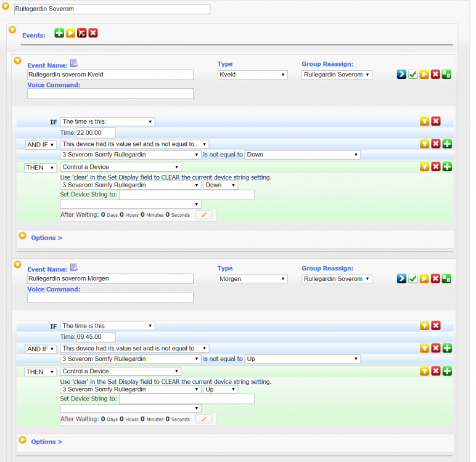Open the Group Reassign dropdown for Morgen event

pyautogui.click(x=337, y=279)
